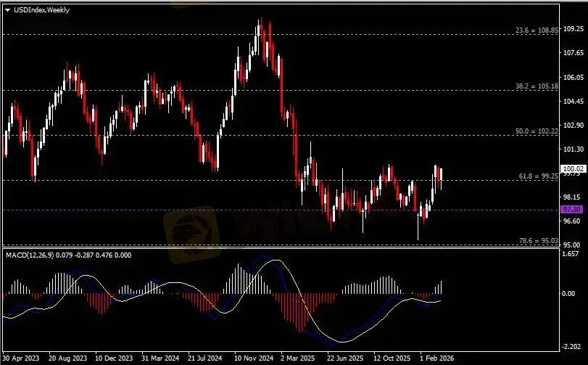Screen dimensions: 588x365
Task: Click the USDIndex,Weekly chart title
Action: (x=41, y=10)
